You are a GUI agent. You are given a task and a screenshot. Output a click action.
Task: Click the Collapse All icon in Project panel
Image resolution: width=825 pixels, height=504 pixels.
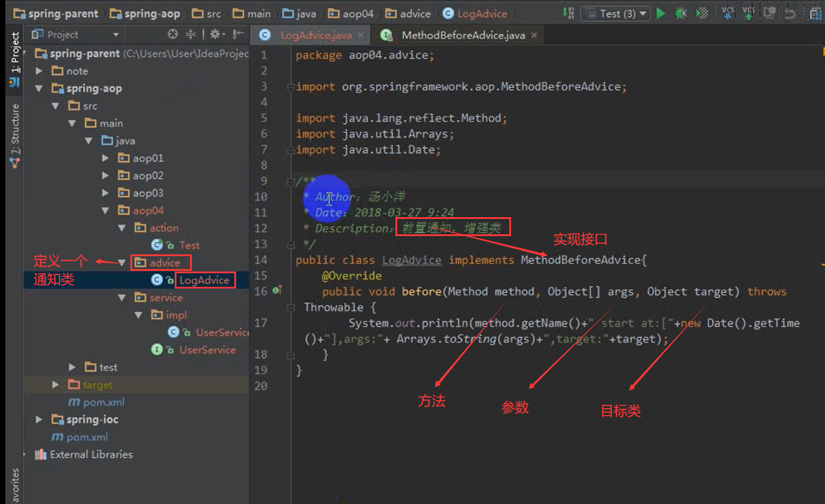[x=191, y=34]
